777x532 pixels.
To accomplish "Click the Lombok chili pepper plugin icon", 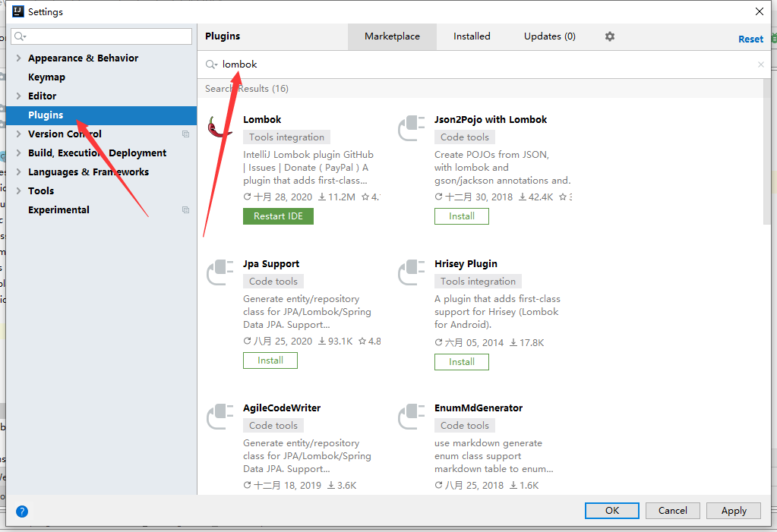I will click(x=220, y=127).
